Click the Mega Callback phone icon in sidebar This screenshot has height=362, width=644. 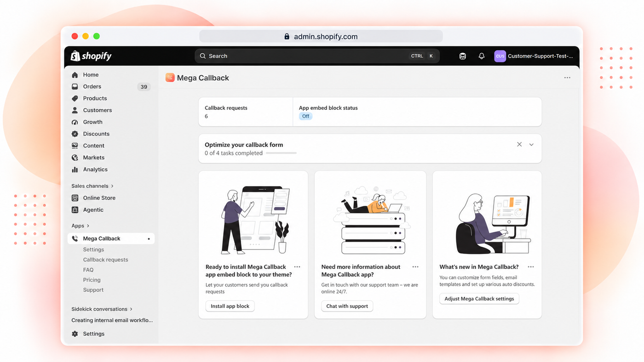tap(75, 239)
